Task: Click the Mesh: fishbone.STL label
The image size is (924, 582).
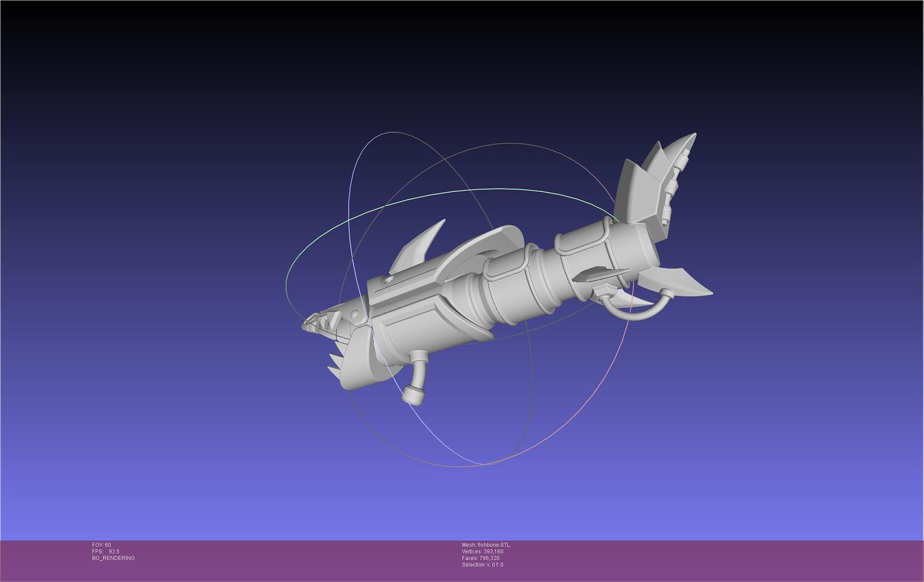Action: pos(486,545)
